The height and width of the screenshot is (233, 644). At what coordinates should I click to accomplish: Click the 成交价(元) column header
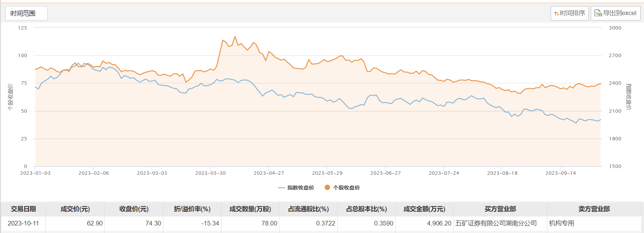75,209
